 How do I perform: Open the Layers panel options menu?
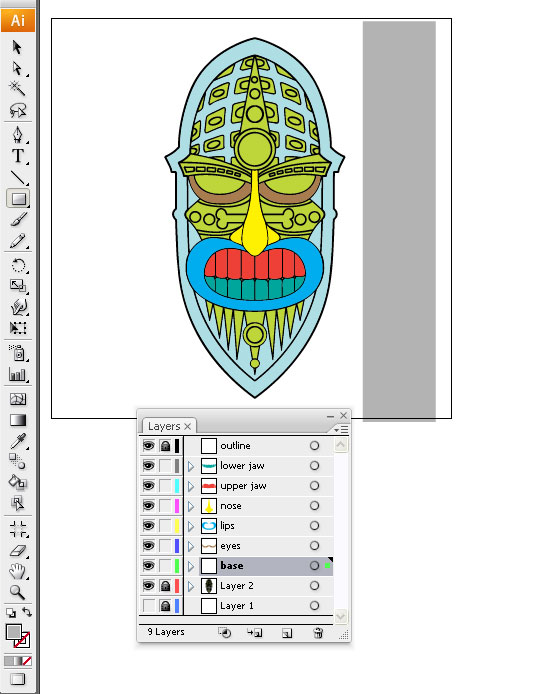tap(341, 430)
